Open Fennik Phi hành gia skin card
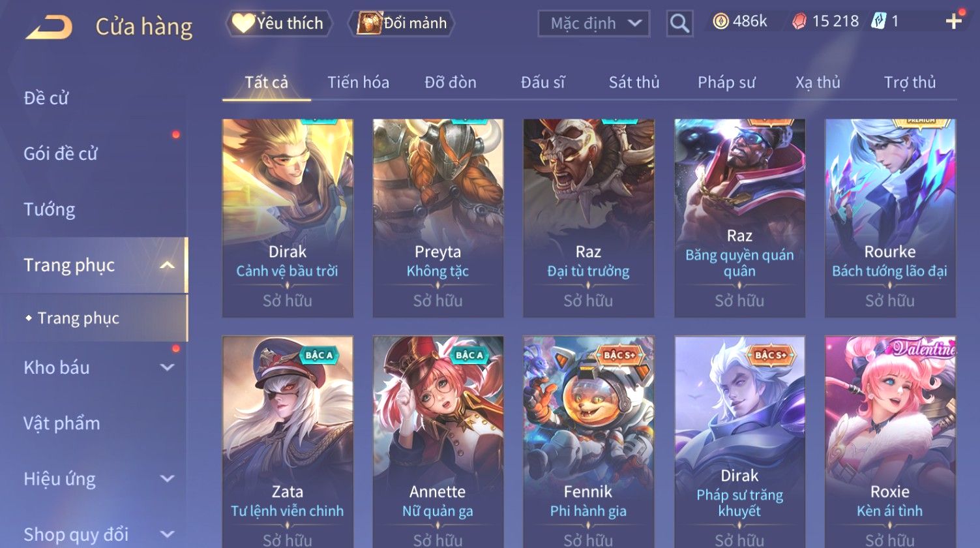This screenshot has width=980, height=548. click(588, 442)
